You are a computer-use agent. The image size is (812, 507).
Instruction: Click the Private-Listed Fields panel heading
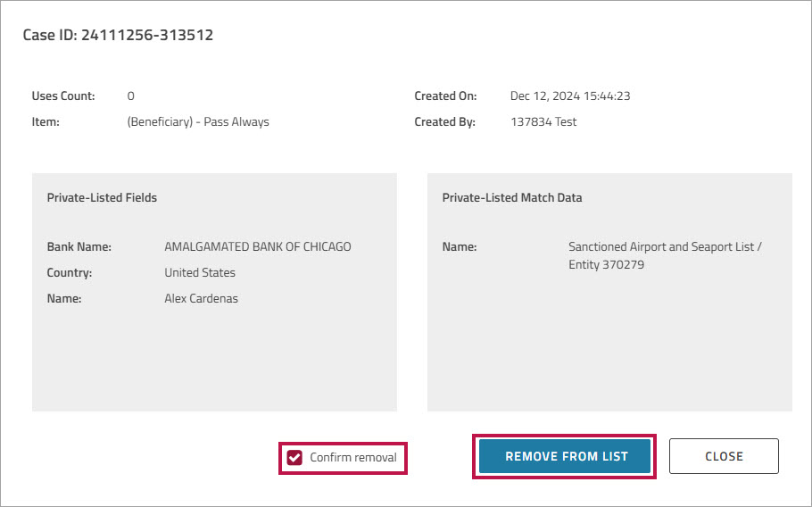tap(102, 197)
